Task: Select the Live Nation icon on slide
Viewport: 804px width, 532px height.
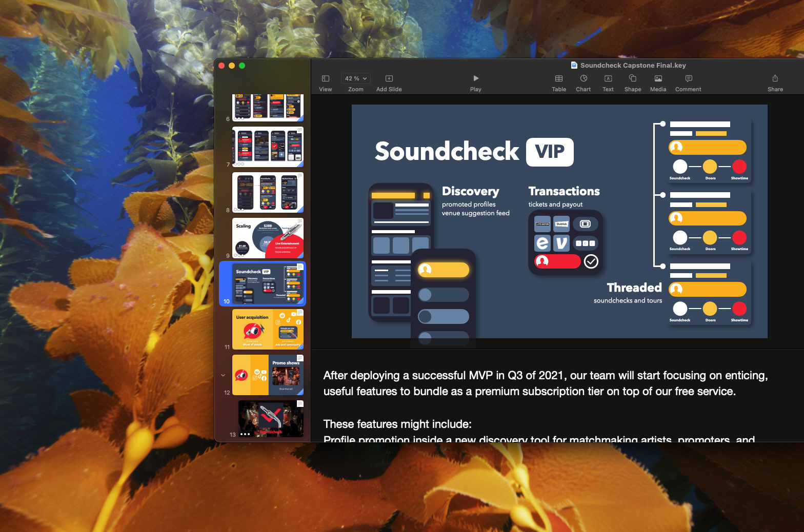Action: tap(542, 224)
